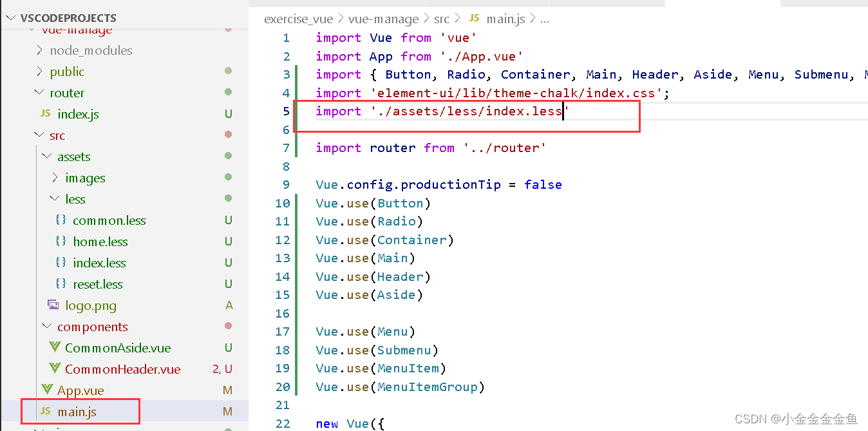
Task: Click Vue.use(Radio) line
Action: coord(369,222)
